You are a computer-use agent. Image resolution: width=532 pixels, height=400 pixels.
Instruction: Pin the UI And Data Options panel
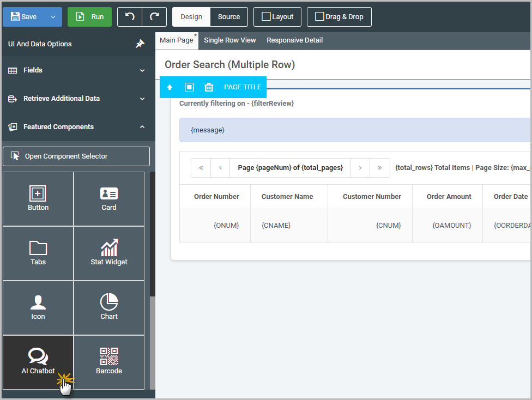tap(140, 44)
